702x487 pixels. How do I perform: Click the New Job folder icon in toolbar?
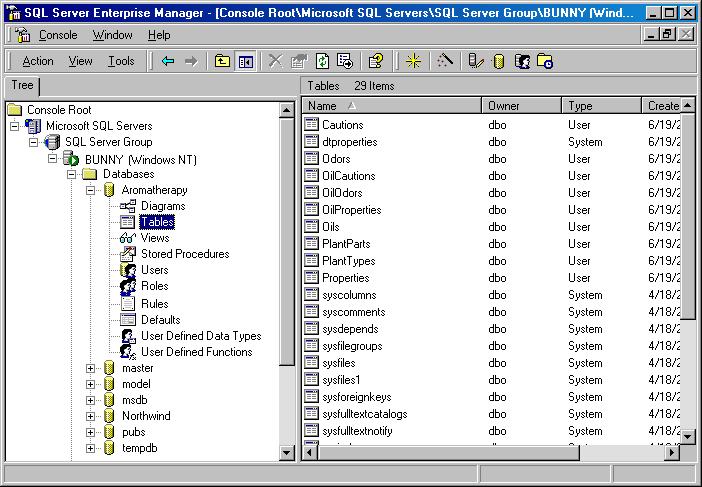tap(545, 61)
